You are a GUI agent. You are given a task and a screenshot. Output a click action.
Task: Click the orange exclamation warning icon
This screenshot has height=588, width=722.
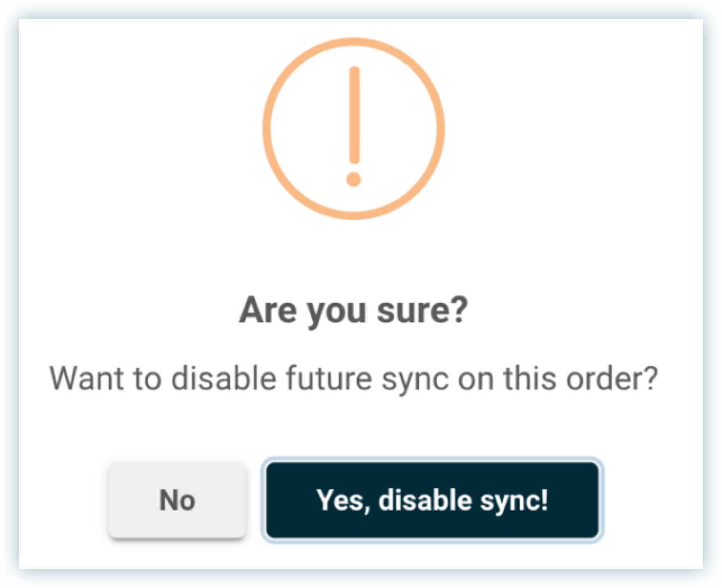[x=354, y=128]
